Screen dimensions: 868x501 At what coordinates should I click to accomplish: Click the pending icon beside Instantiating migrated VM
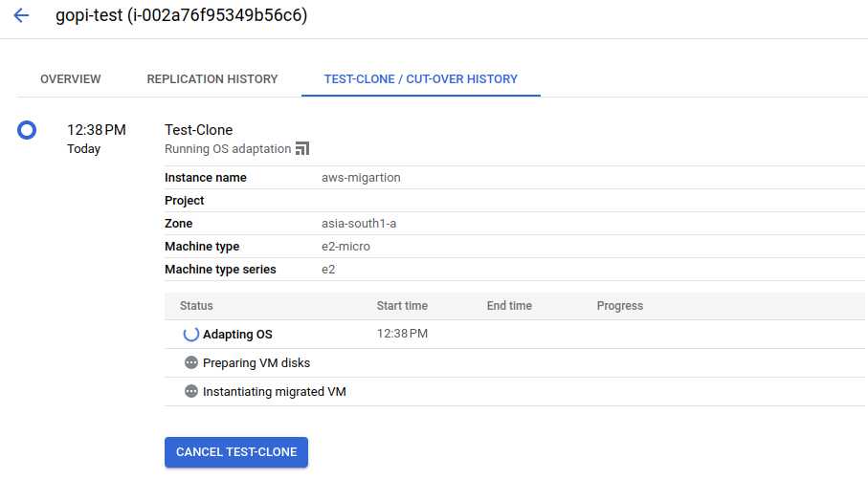point(191,391)
